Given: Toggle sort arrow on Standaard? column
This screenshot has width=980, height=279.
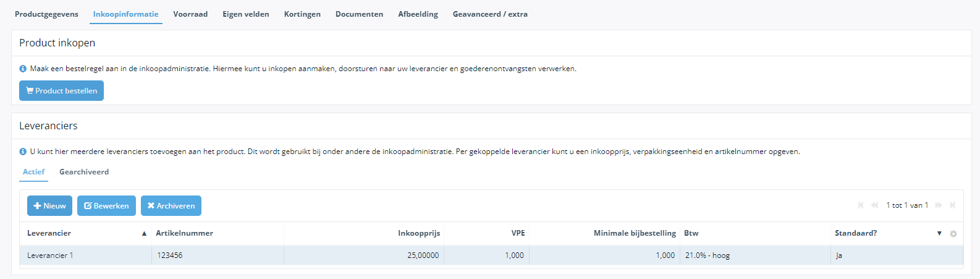Looking at the screenshot, I should point(939,233).
